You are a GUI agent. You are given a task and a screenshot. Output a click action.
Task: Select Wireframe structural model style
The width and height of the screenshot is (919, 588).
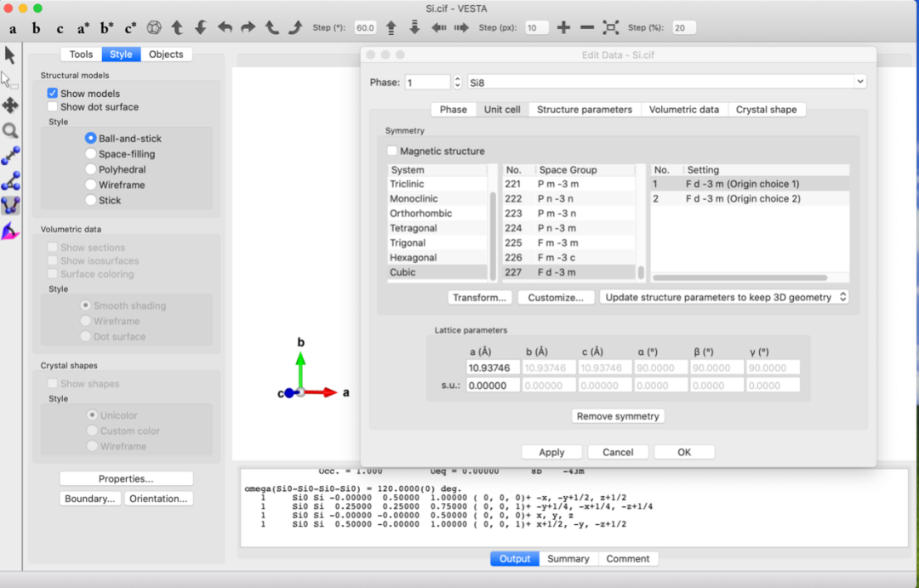(x=90, y=185)
